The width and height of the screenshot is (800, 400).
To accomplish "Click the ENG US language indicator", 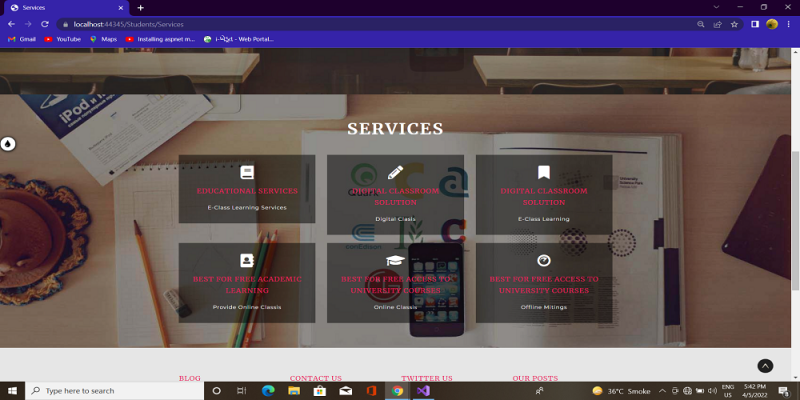I will (728, 391).
